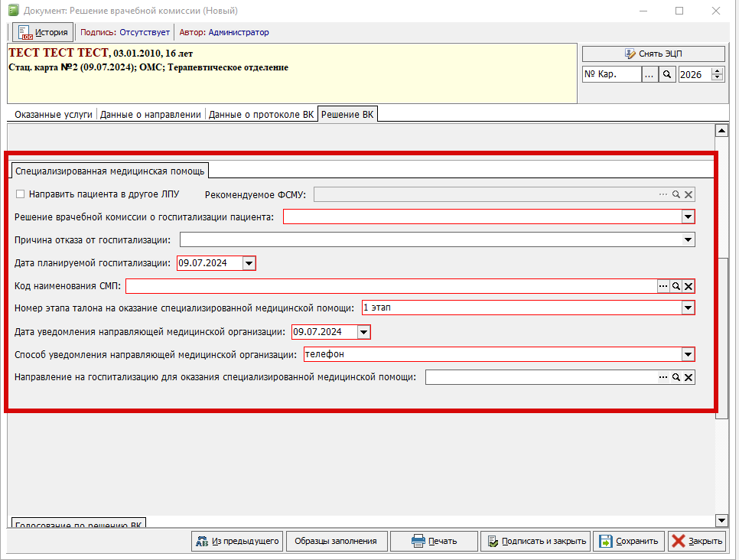Clear the Код наименования СМП field with X
The image size is (739, 560).
pos(689,286)
